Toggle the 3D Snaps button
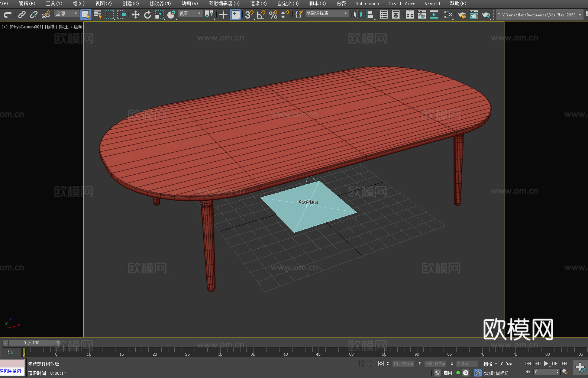The image size is (588, 378). tap(249, 14)
